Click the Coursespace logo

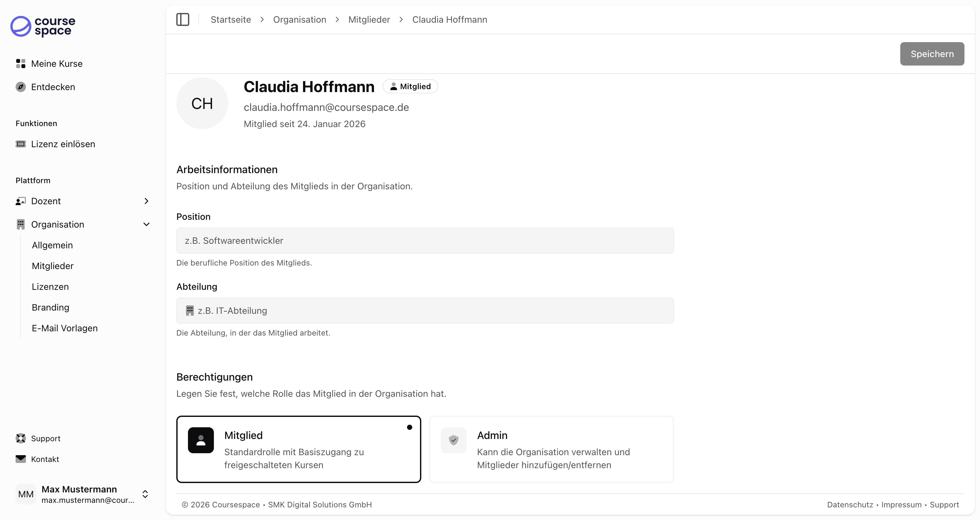pyautogui.click(x=42, y=26)
